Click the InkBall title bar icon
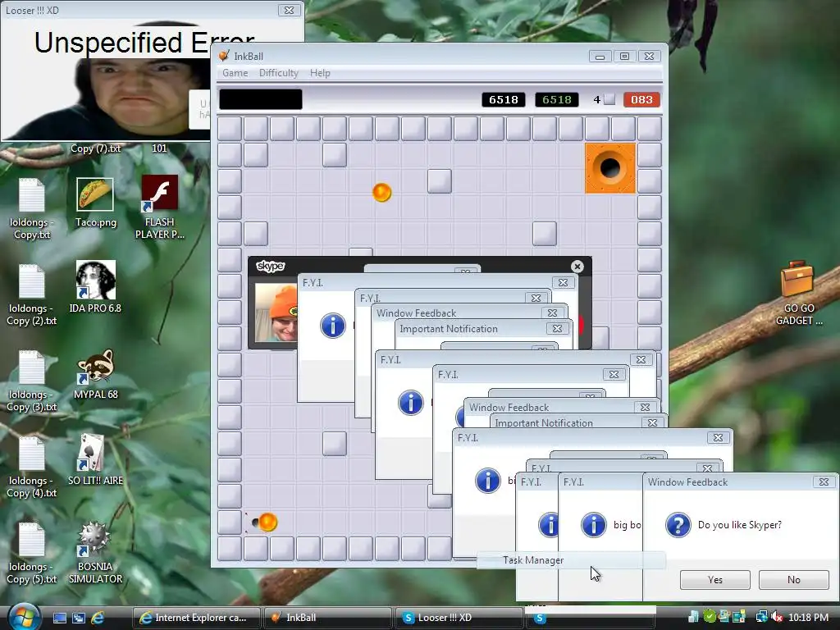Viewport: 840px width, 630px height. pos(224,56)
